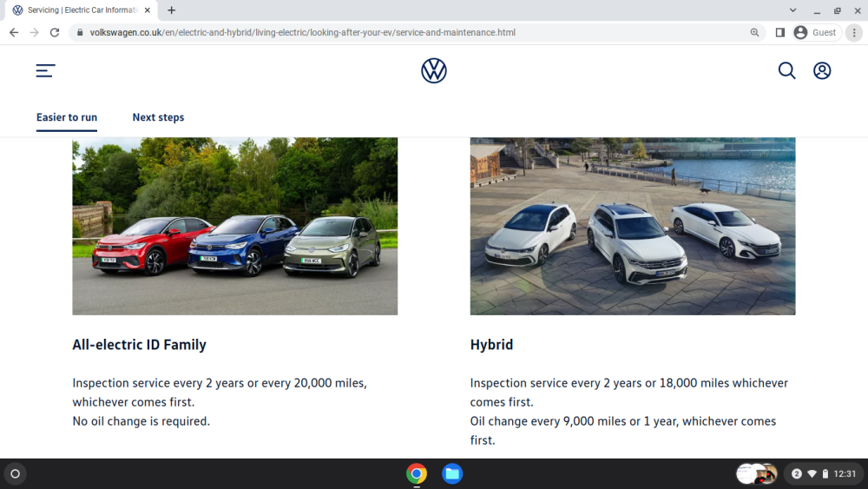Open the Volkswagen hamburger menu
The width and height of the screenshot is (868, 489).
click(45, 70)
